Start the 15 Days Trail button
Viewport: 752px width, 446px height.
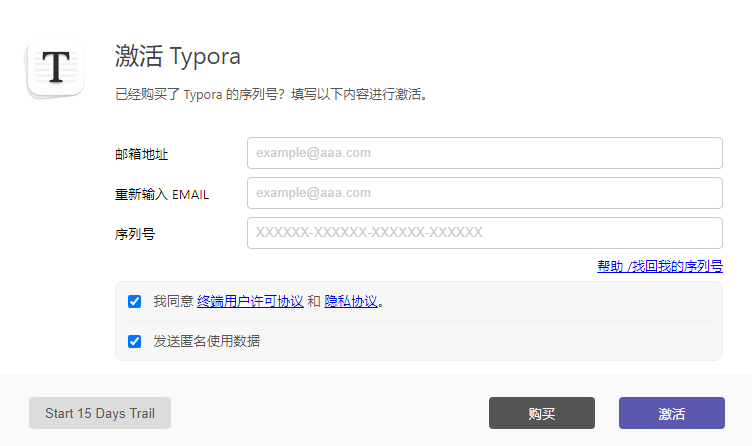pos(100,413)
